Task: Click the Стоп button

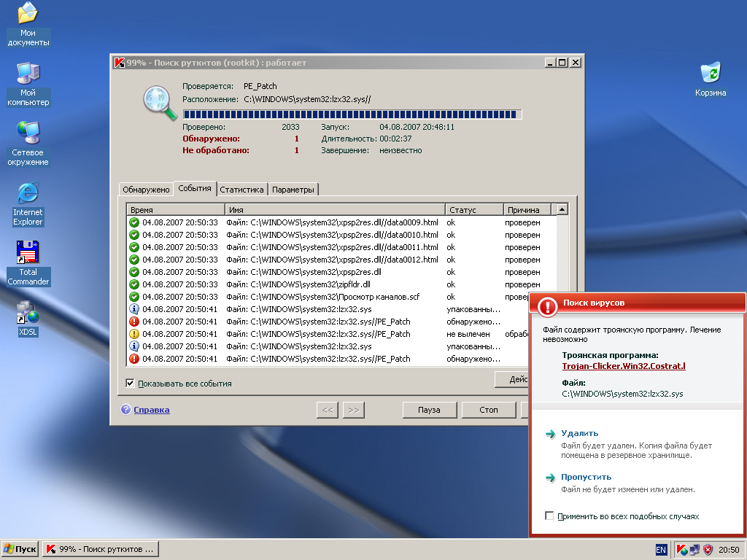Action: coord(488,410)
